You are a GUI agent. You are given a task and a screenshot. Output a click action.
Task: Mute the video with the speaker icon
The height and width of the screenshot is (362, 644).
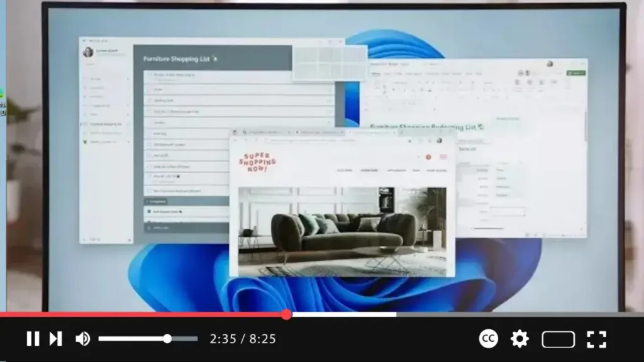82,339
